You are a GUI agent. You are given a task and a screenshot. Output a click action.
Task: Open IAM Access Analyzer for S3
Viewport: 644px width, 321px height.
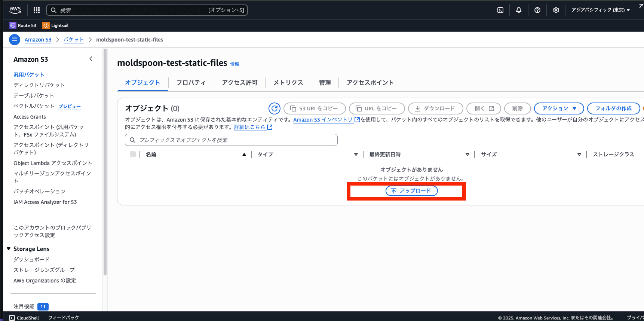tap(45, 202)
